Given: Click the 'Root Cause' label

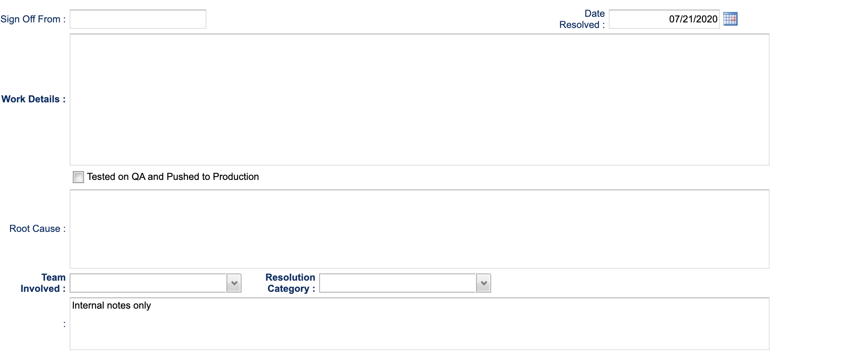Looking at the screenshot, I should (37, 229).
